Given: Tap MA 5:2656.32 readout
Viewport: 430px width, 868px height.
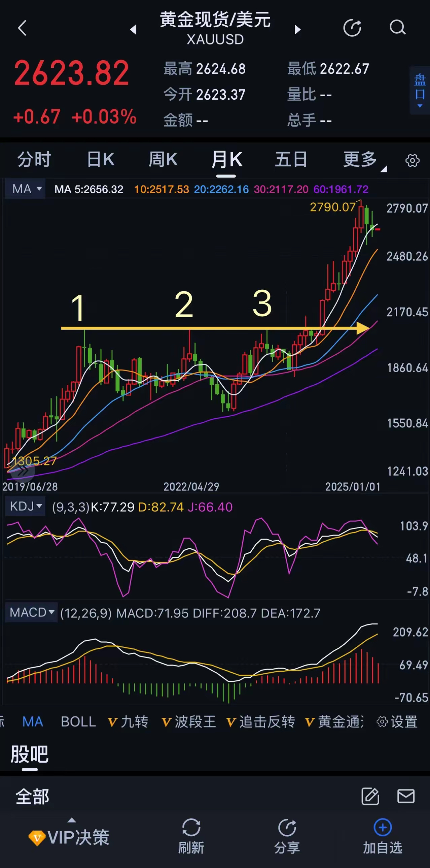Looking at the screenshot, I should click(89, 189).
